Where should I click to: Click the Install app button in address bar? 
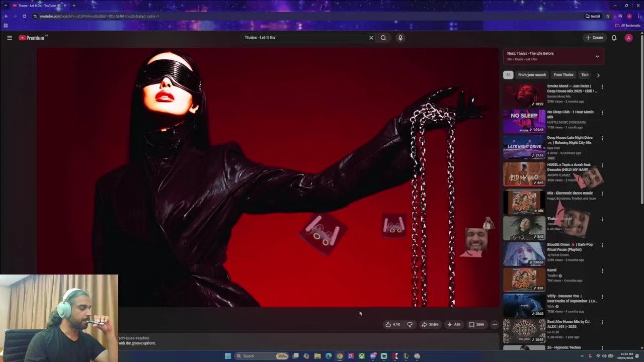click(x=593, y=16)
